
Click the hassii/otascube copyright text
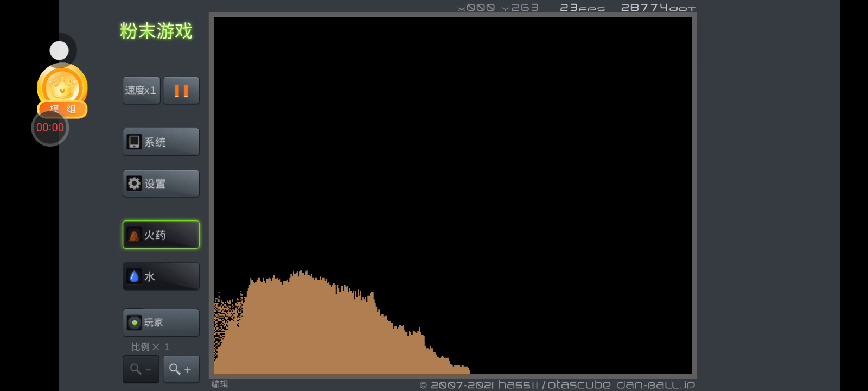tap(553, 385)
